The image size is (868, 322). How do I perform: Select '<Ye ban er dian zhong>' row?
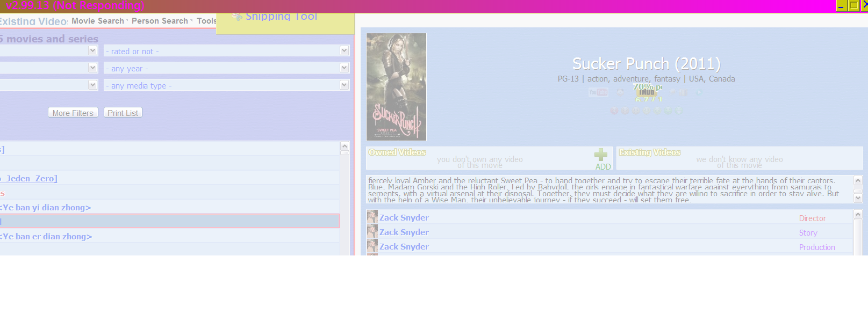(x=169, y=236)
